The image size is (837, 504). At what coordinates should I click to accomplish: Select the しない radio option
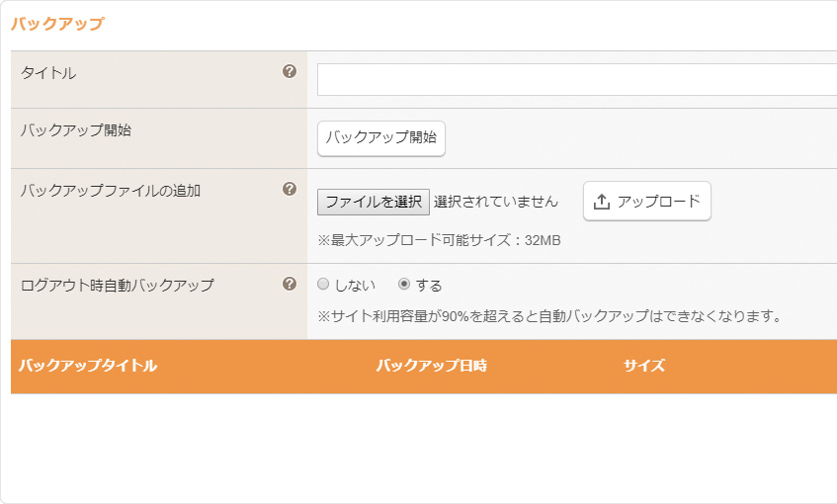323,285
